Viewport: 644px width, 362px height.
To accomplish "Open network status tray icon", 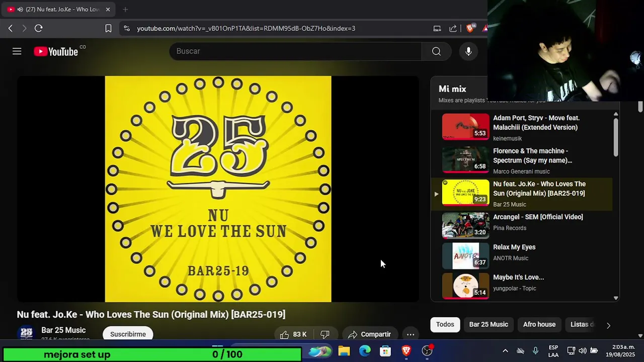I will (x=571, y=351).
